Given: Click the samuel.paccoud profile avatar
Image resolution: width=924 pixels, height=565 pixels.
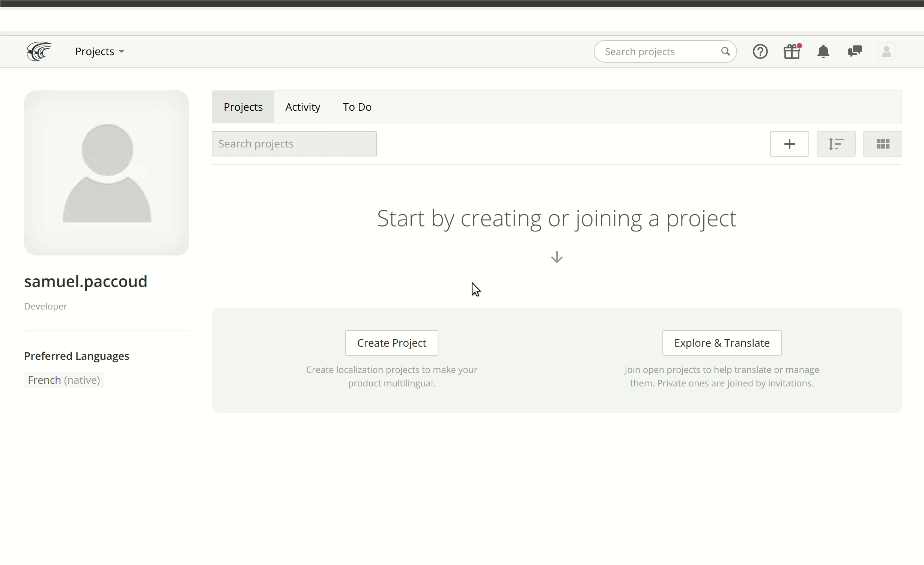Looking at the screenshot, I should pos(106,171).
